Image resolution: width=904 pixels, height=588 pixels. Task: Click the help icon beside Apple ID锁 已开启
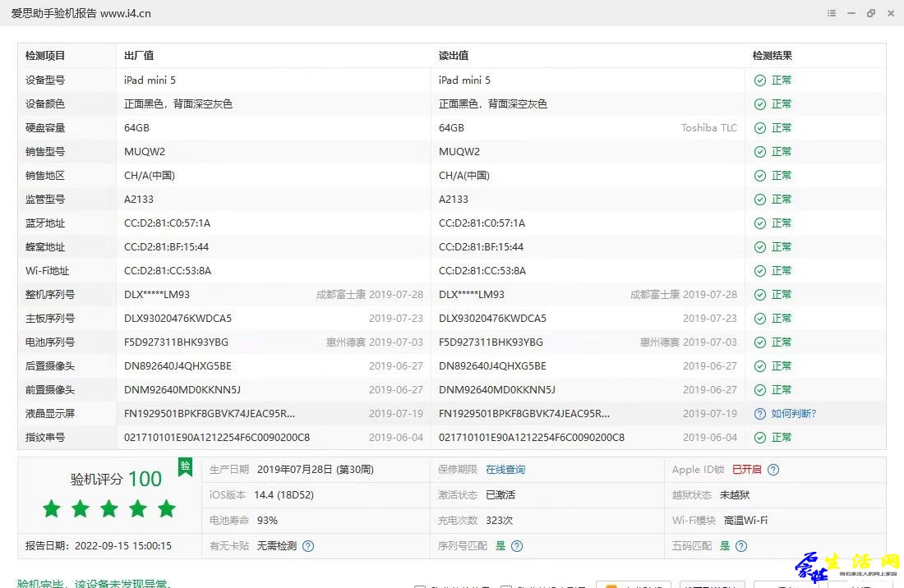click(773, 470)
